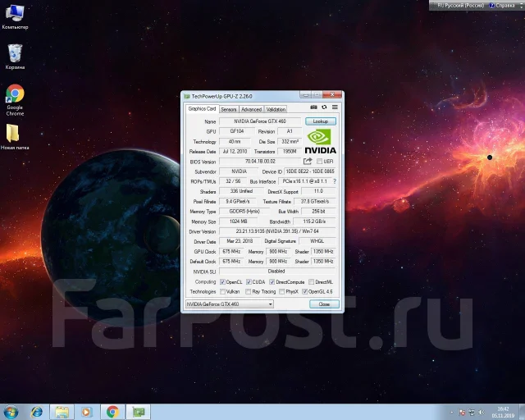This screenshot has width=525, height=420.
Task: Click the GPU-Z screenshot camera icon
Action: 313,107
